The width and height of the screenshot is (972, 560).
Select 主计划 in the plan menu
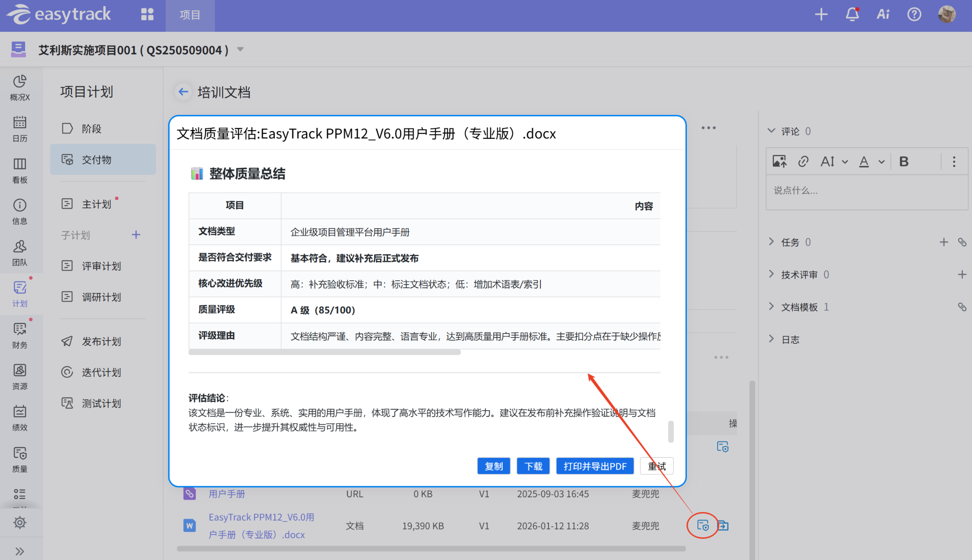(97, 204)
